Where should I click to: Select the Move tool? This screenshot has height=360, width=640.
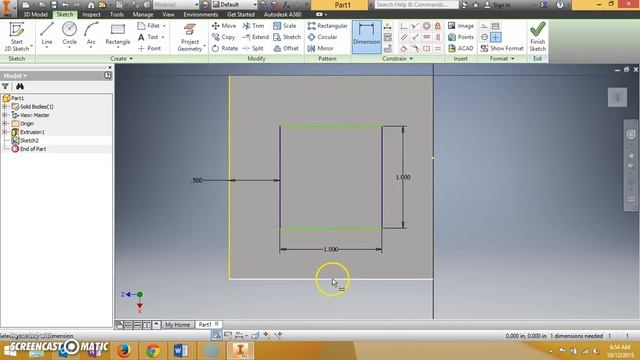[224, 26]
